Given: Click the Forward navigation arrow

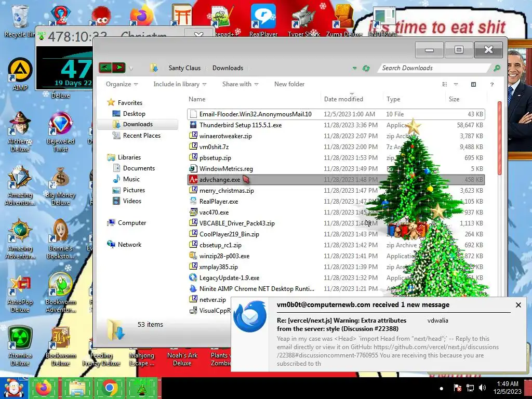Looking at the screenshot, I should [x=119, y=68].
